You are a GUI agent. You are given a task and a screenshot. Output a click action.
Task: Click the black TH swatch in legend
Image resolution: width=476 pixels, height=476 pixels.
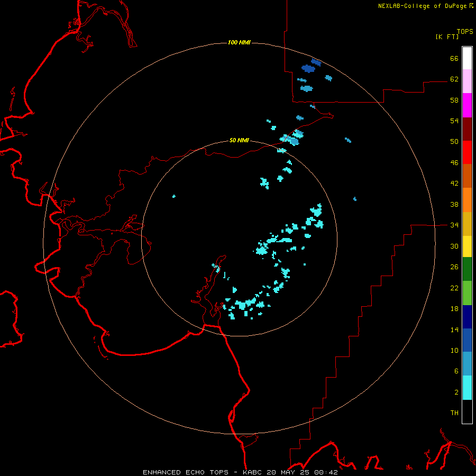point(467,411)
